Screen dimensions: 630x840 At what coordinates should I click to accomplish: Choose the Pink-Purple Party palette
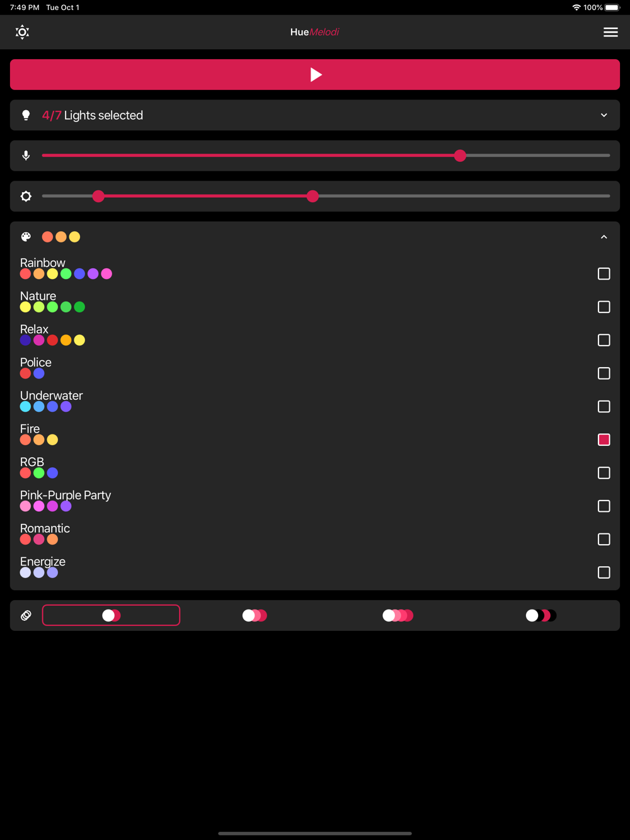tap(315, 500)
